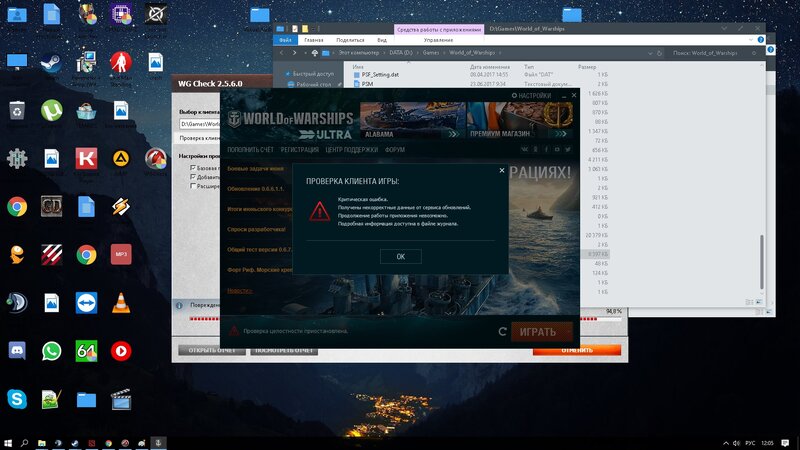Click ПОСМОТРЕТЬ ОТЧЕТ in WG Check
This screenshot has height=450, width=800.
tap(284, 350)
